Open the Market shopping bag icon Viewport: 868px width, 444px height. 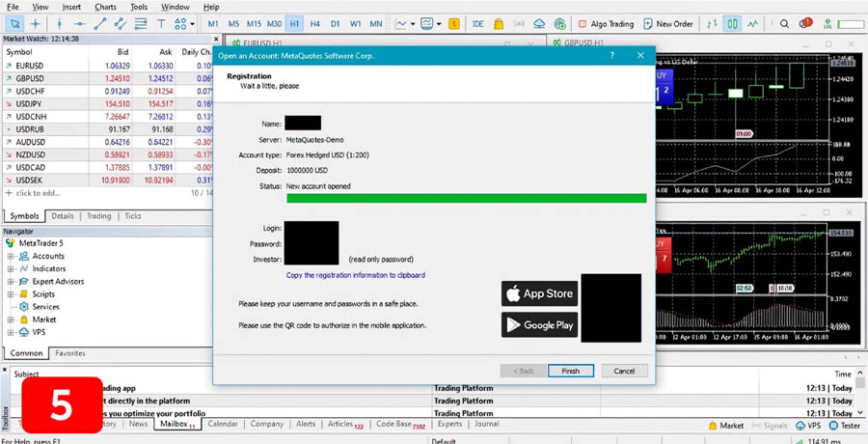pos(499,24)
